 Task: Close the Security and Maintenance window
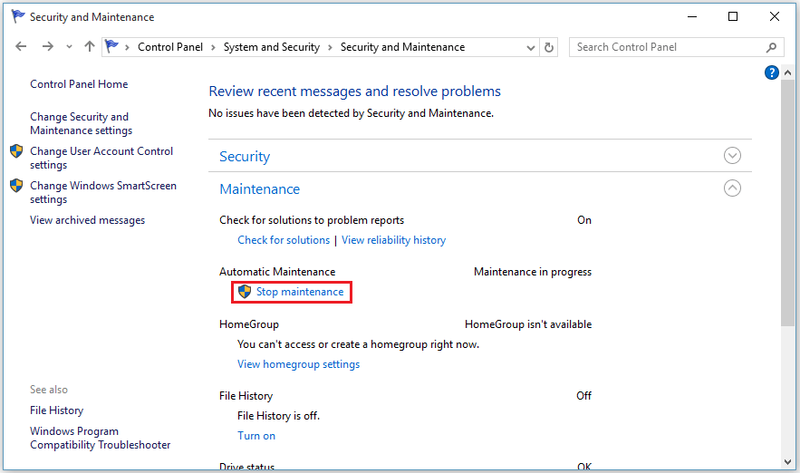coord(774,17)
